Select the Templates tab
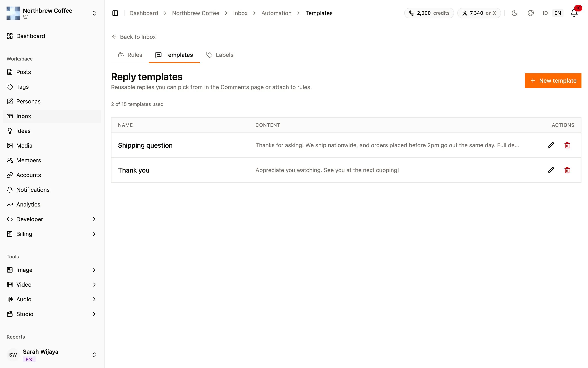 click(174, 55)
